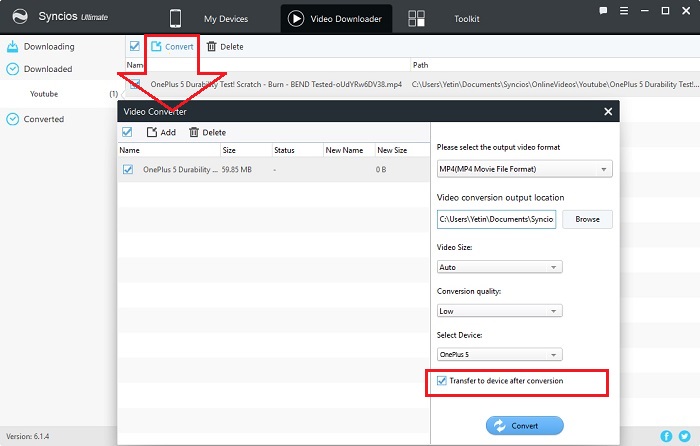The width and height of the screenshot is (700, 446).
Task: Click the Toolkit grid icon
Action: 416,19
